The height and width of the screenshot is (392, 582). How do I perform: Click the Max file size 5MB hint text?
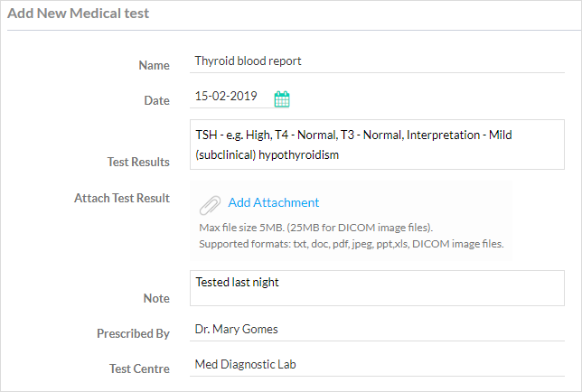[316, 228]
